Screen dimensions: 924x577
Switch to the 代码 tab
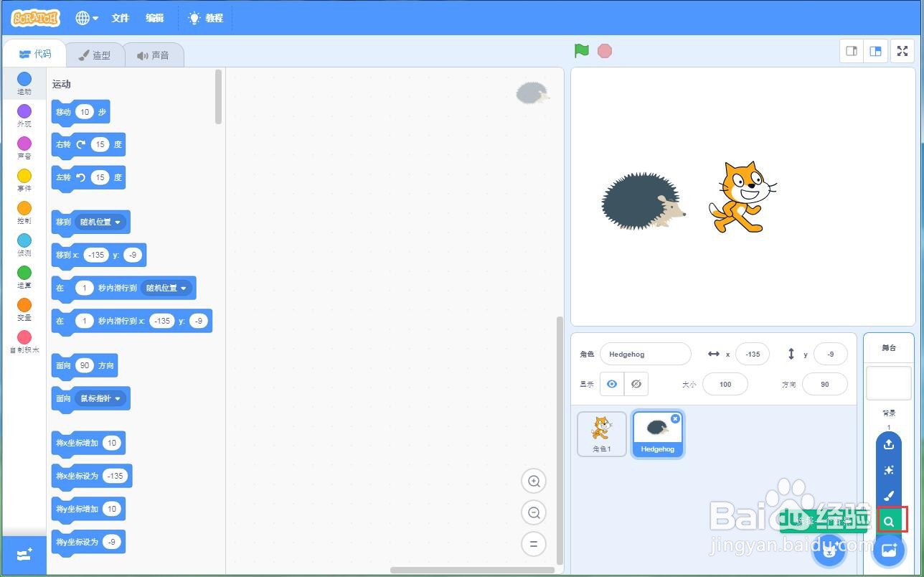click(34, 55)
